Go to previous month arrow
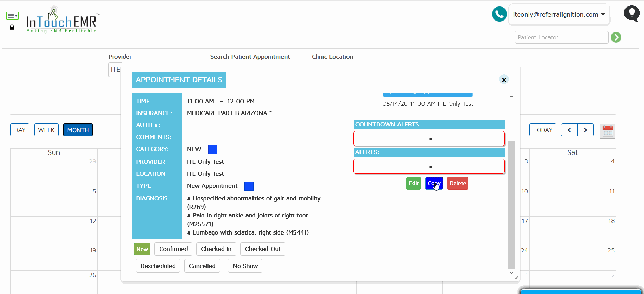 tap(569, 130)
